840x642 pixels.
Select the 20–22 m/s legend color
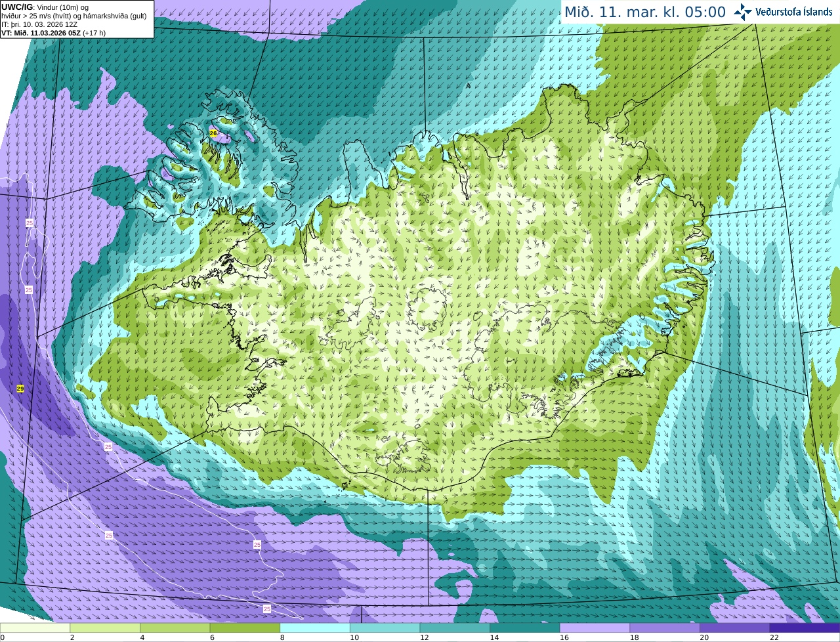(735, 628)
